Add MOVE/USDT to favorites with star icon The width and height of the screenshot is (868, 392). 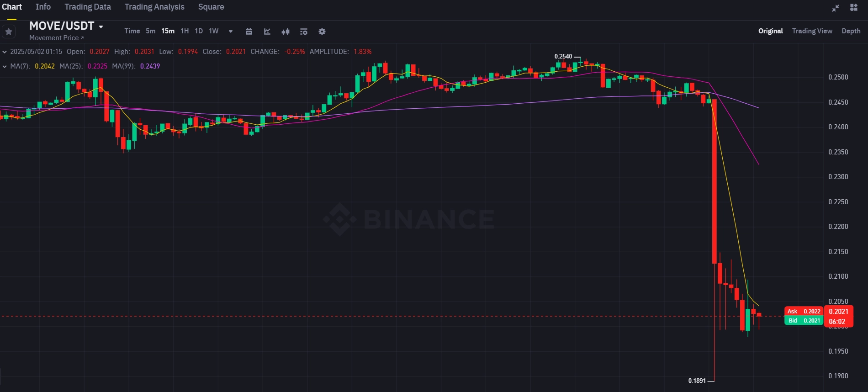tap(9, 32)
